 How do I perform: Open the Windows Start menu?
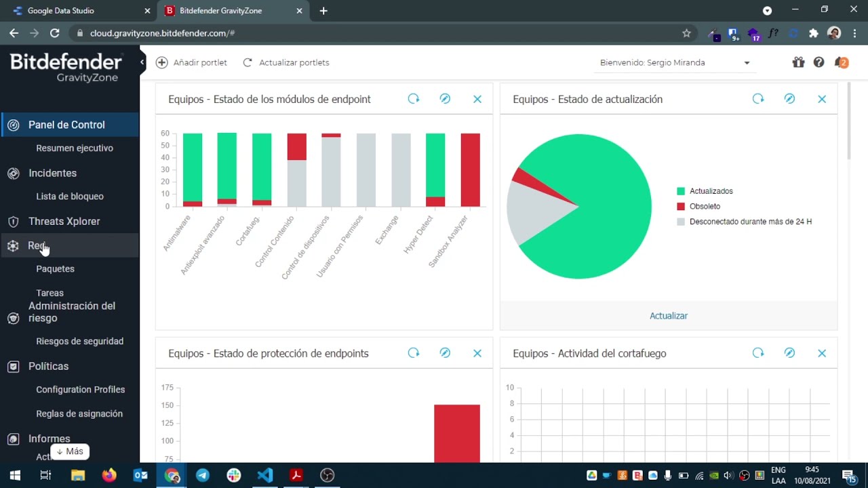[14, 475]
